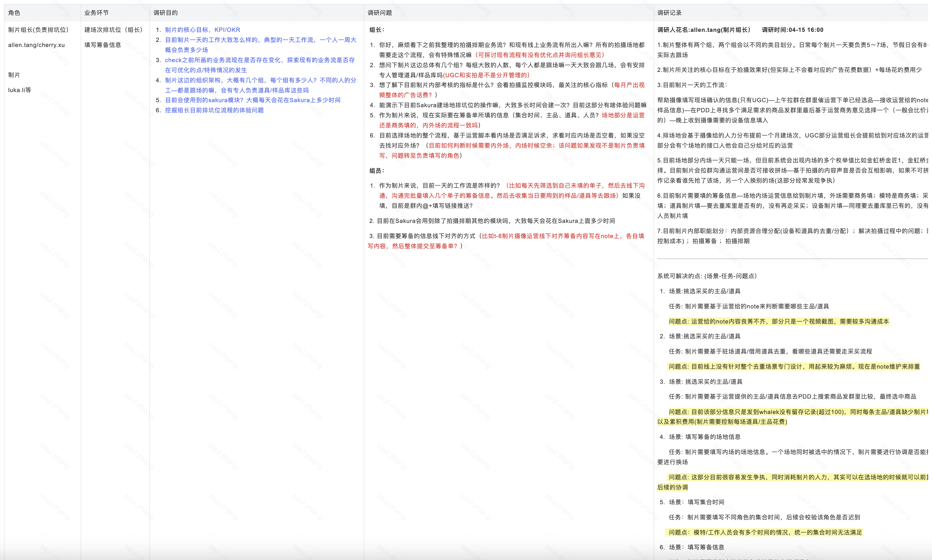Open the blue 制片的核心目标,KPI/OKR item
Screen dimensions: 932x560
(202, 30)
